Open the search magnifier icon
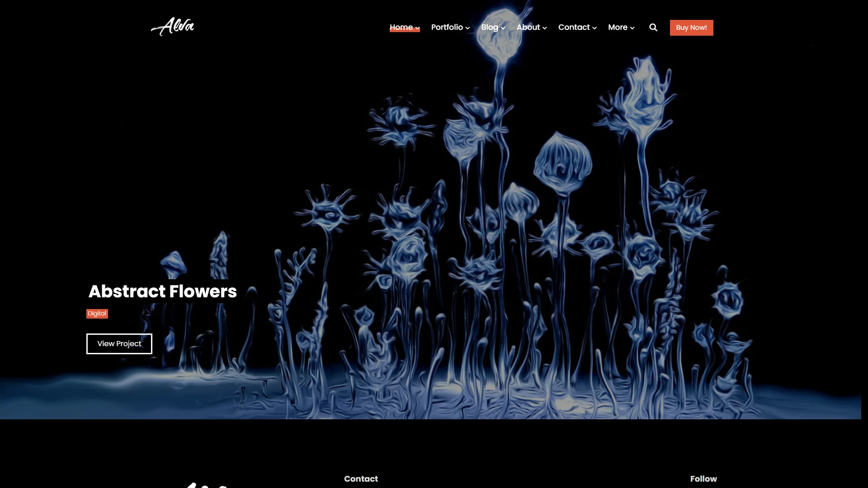The height and width of the screenshot is (488, 868). click(653, 28)
